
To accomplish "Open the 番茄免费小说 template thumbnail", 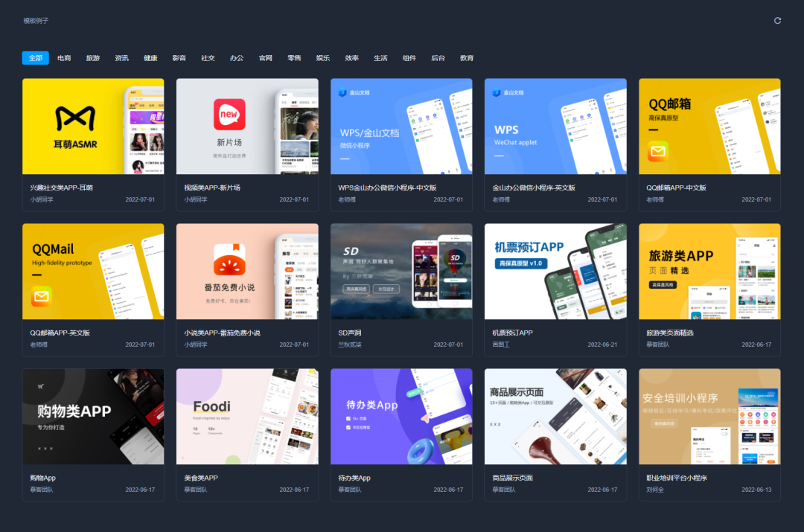I will [247, 271].
